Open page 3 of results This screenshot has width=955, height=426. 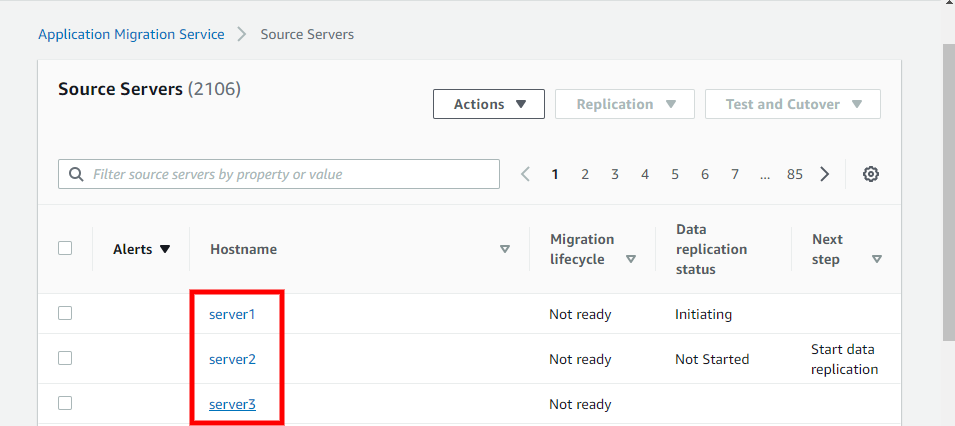[x=615, y=174]
